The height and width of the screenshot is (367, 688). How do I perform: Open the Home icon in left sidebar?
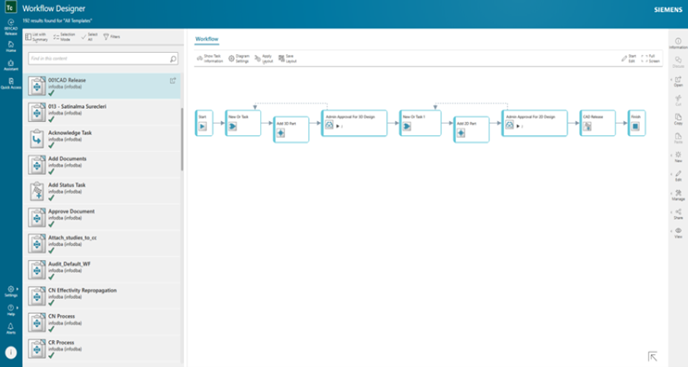pos(11,46)
